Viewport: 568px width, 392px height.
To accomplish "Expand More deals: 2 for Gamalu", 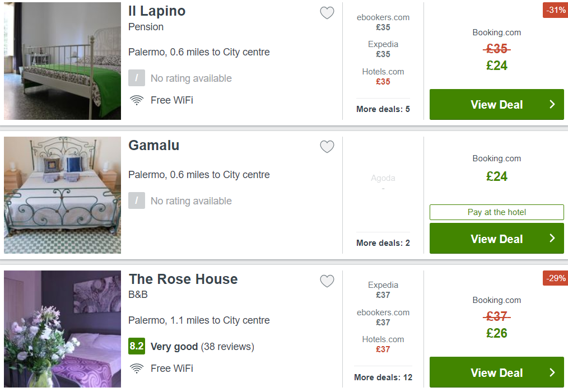I will point(383,243).
